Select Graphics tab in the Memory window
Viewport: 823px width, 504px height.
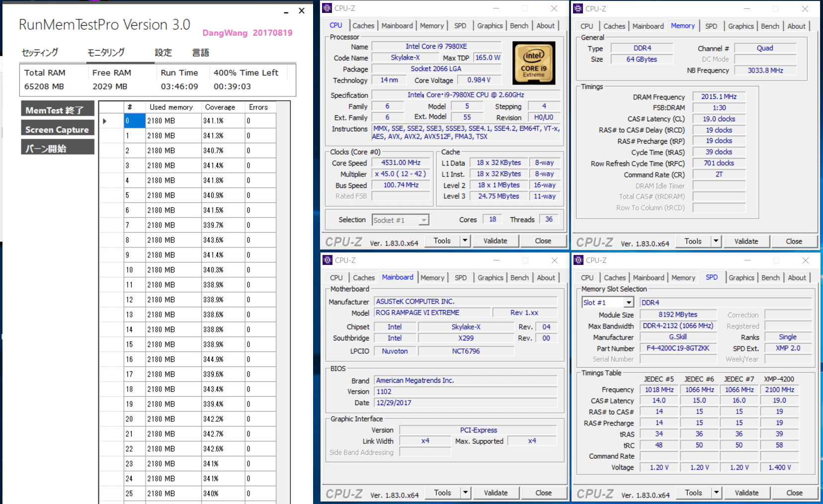pos(741,26)
